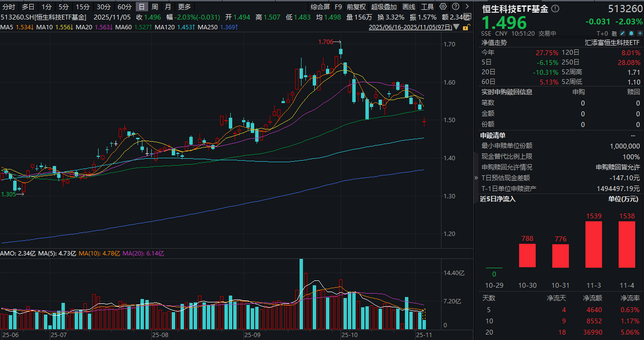644x340 pixels.
Task: Switch to 分时 intraday tab
Action: (x=9, y=7)
